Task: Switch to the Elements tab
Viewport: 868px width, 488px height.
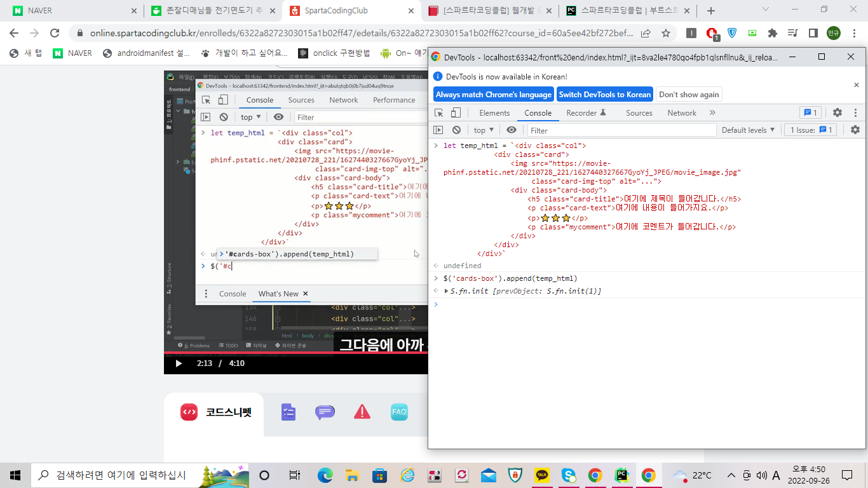Action: point(494,112)
